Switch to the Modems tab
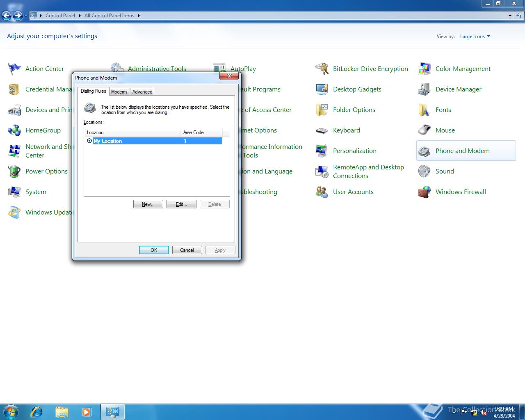The image size is (525, 420). pyautogui.click(x=119, y=92)
